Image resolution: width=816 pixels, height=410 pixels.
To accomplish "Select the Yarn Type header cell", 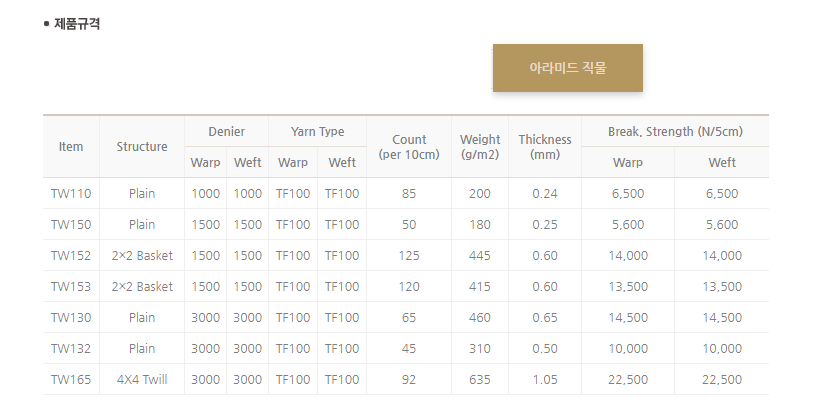I will pyautogui.click(x=317, y=132).
